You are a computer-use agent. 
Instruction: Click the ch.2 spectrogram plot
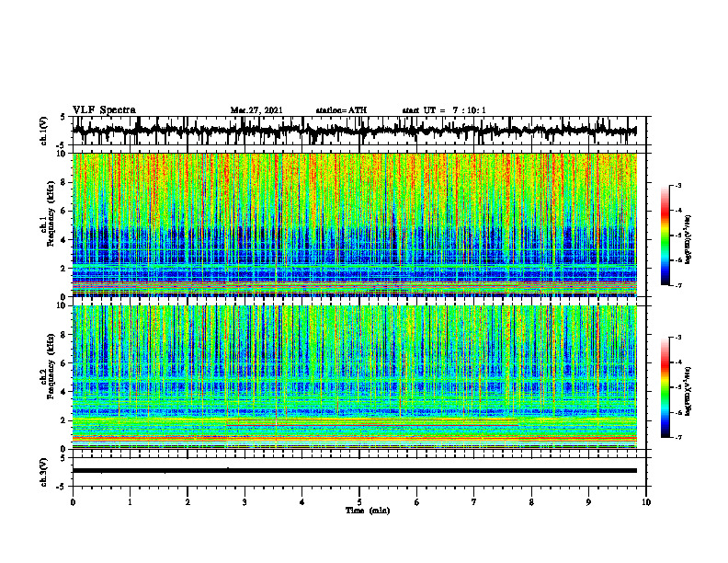pos(355,377)
